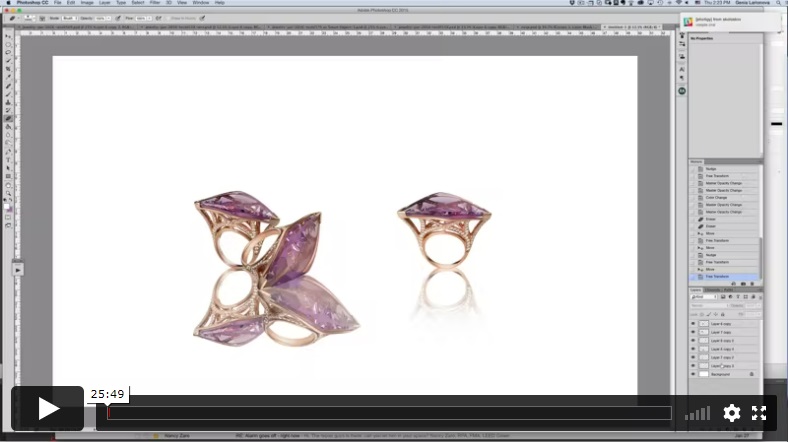
Task: Open the tool preset picker
Action: pos(14,18)
